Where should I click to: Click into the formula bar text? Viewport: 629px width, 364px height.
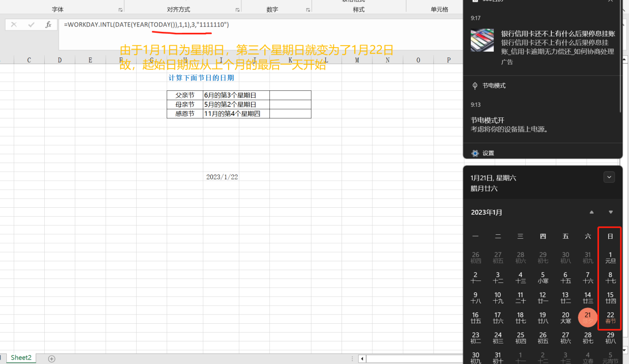(146, 25)
